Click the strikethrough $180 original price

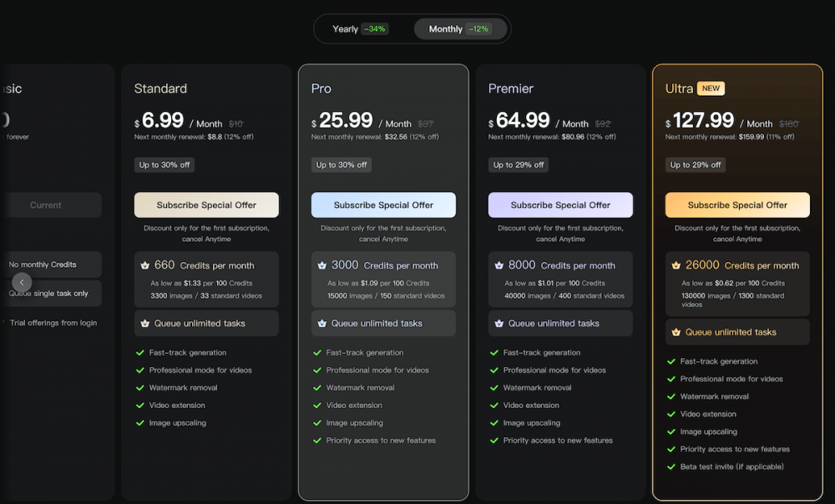coord(789,123)
